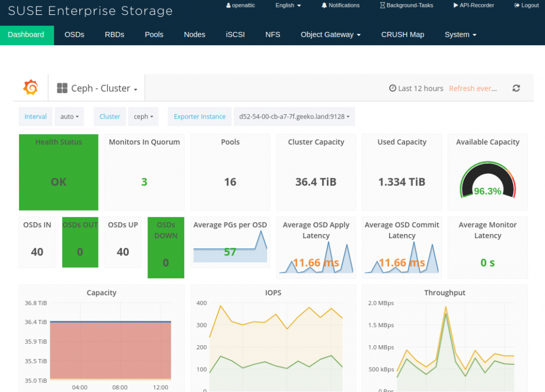Expand the Exporter Instance dropdown
Screen dimensions: 545x392
294,116
